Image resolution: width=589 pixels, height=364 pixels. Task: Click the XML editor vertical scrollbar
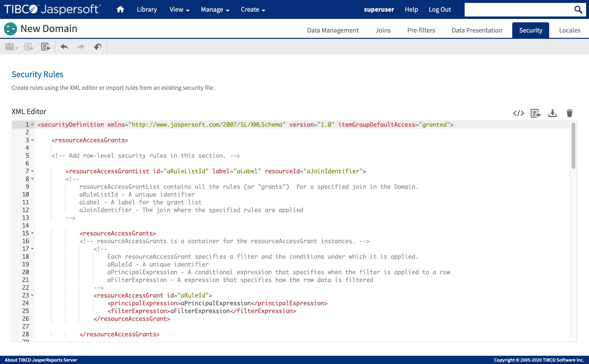(x=573, y=146)
